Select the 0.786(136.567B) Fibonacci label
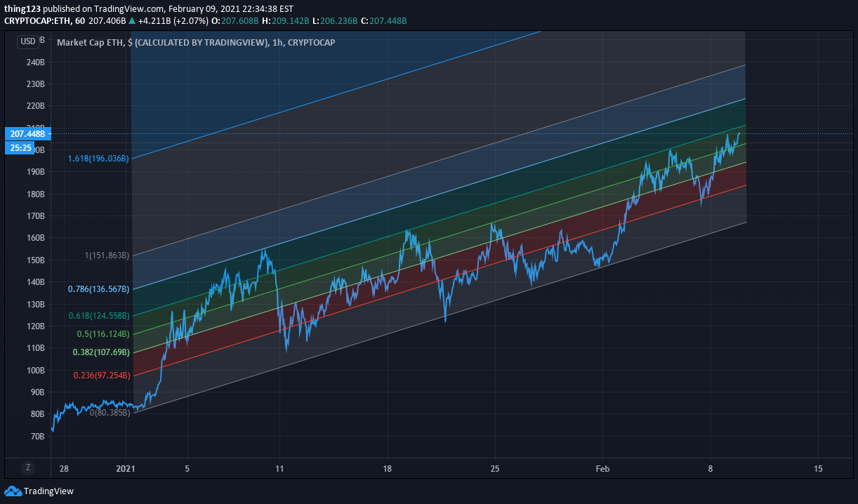This screenshot has width=858, height=504. click(99, 289)
